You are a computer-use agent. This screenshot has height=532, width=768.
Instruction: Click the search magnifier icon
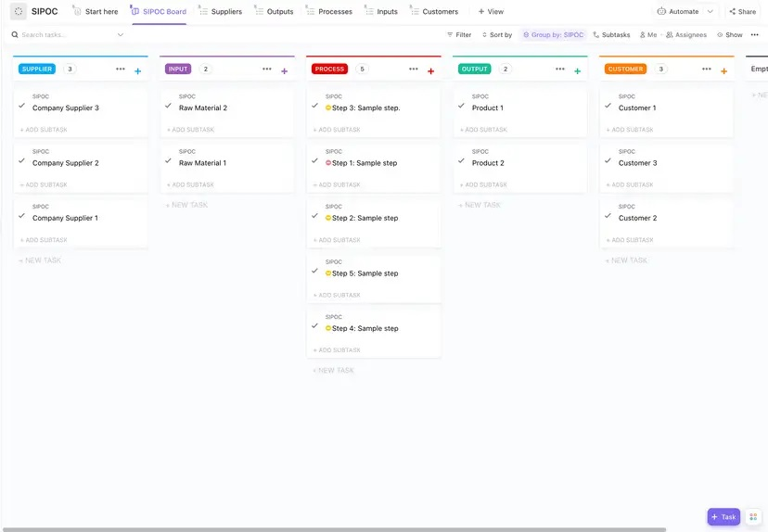(15, 34)
